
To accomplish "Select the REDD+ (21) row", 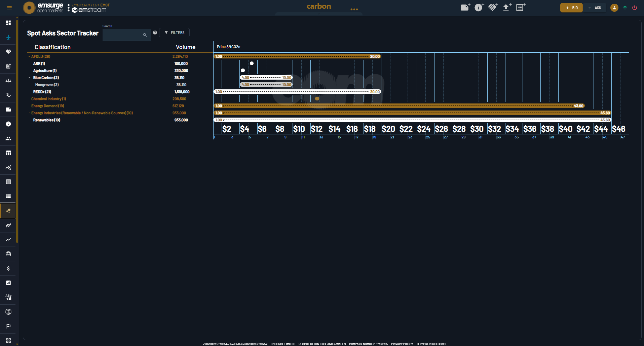I will coord(42,92).
